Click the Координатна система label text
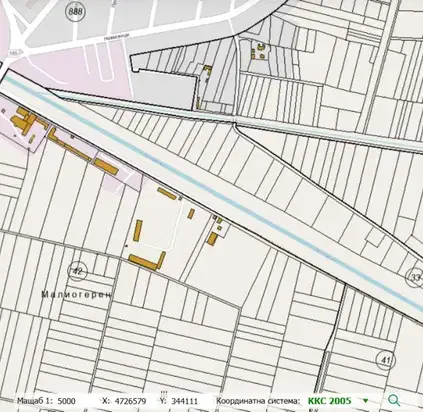 click(x=258, y=401)
